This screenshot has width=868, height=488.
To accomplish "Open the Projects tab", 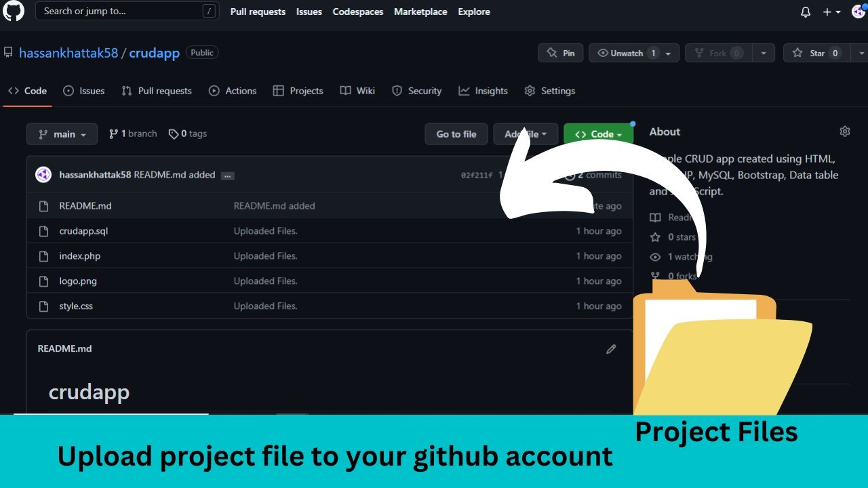I will click(x=298, y=91).
